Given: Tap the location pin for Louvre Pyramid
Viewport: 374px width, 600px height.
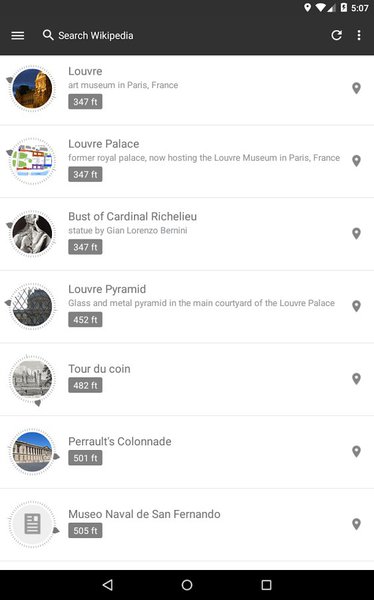Looking at the screenshot, I should click(x=356, y=306).
